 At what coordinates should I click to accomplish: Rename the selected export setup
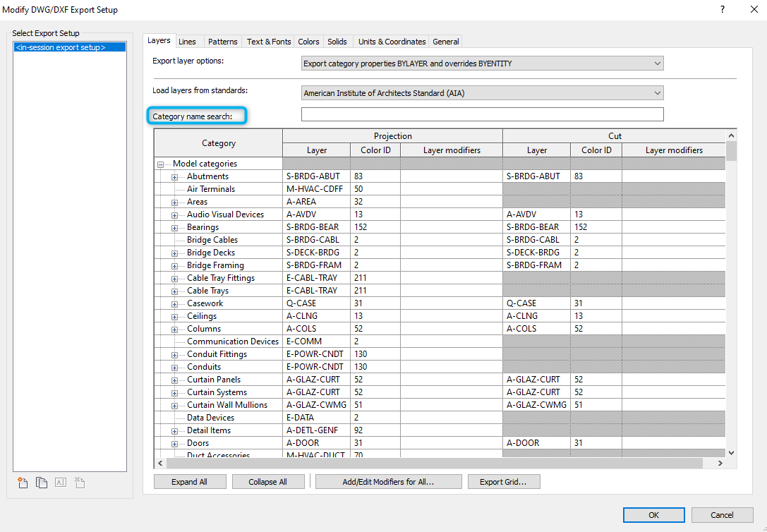click(60, 482)
